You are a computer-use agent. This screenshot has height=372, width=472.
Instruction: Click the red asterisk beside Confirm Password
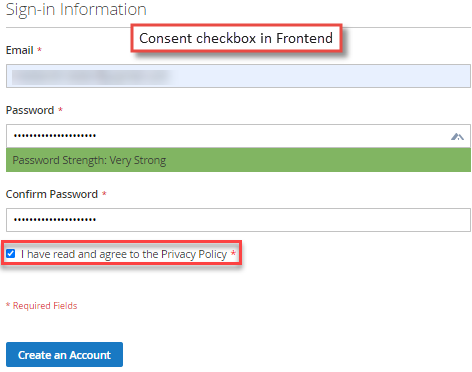click(104, 194)
